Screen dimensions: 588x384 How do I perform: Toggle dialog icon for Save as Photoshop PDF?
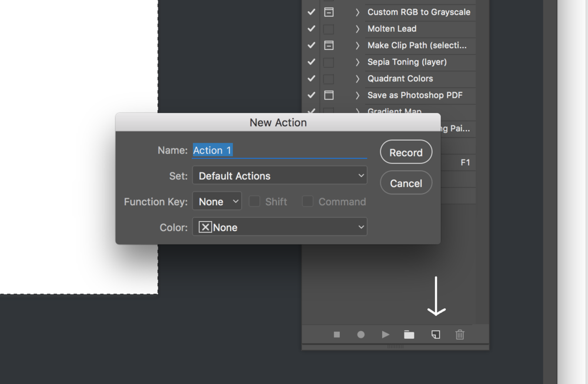pyautogui.click(x=329, y=95)
